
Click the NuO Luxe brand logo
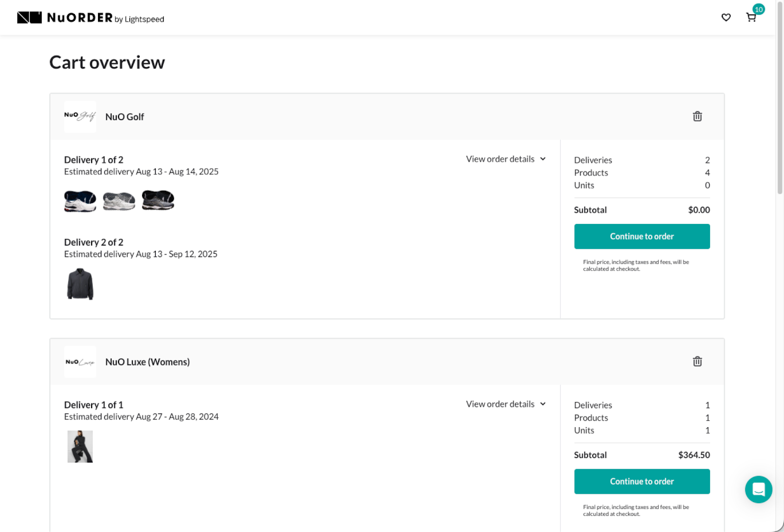(80, 362)
